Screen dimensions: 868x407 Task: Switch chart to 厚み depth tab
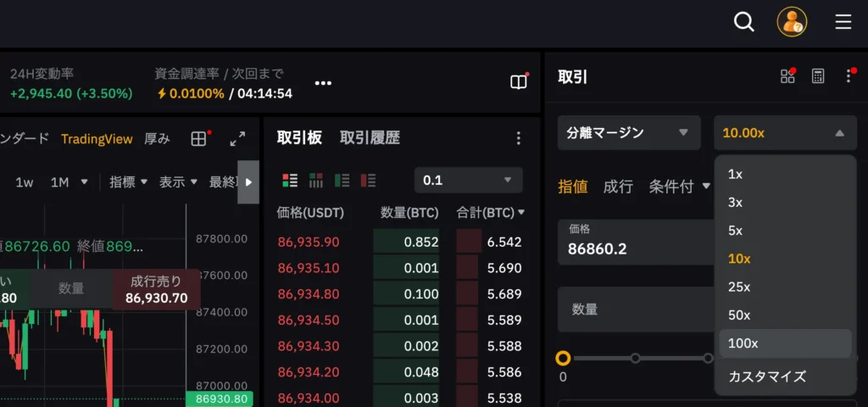(x=157, y=139)
